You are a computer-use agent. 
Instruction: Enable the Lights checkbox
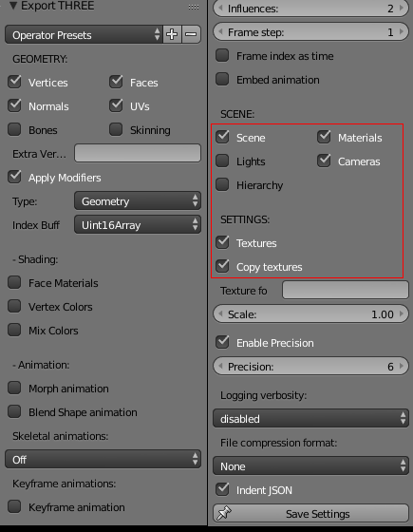[222, 161]
